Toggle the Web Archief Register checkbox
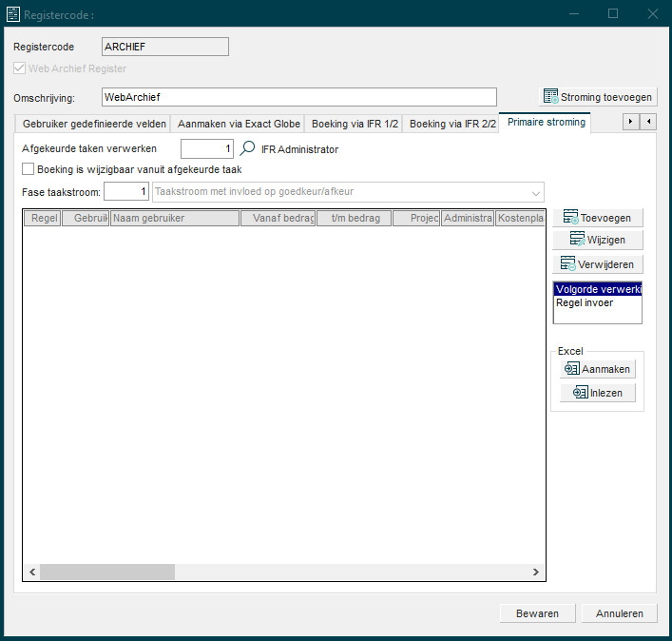The width and height of the screenshot is (672, 641). (x=20, y=68)
